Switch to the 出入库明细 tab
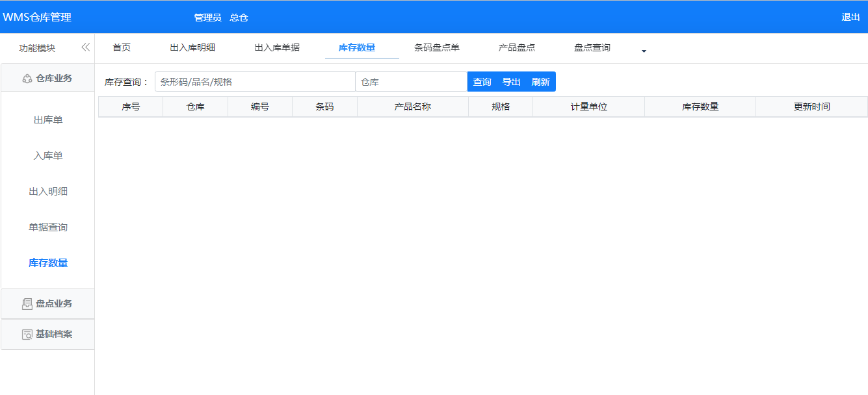The height and width of the screenshot is (395, 868). [x=192, y=47]
